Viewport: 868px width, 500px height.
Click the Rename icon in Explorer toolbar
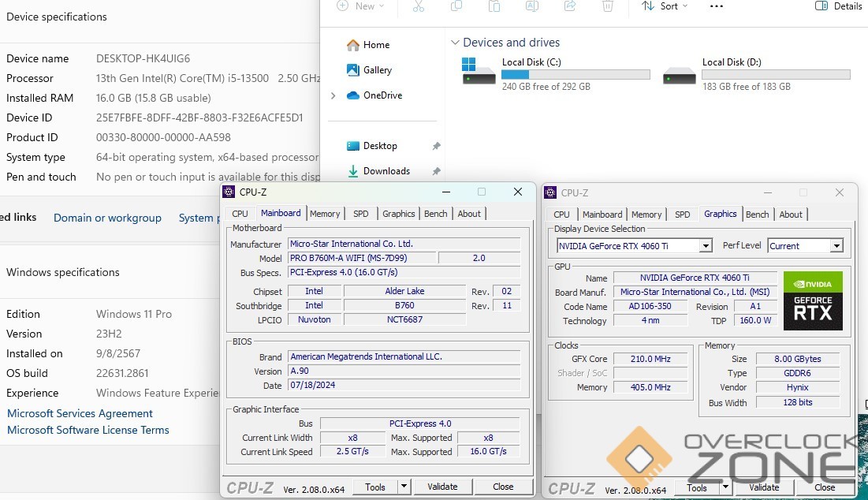(x=532, y=6)
